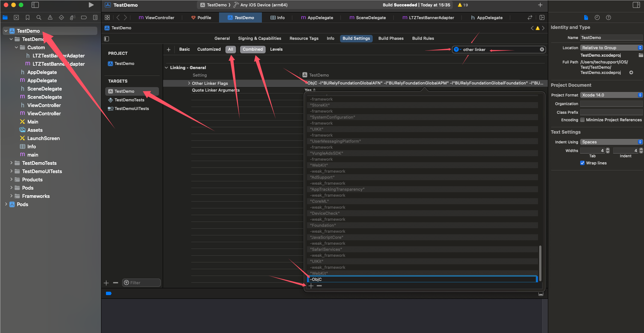The width and height of the screenshot is (644, 333).
Task: Open the Report navigator icon
Action: tap(95, 17)
